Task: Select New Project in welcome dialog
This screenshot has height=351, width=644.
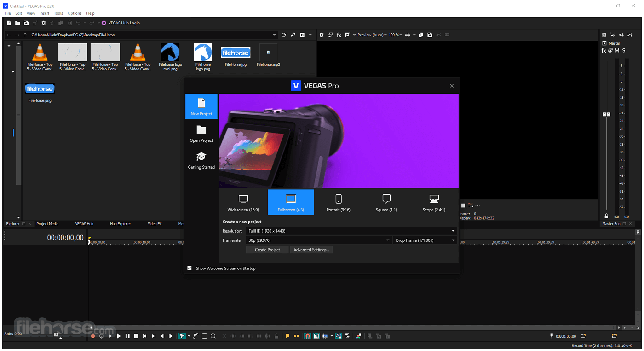Action: (201, 106)
